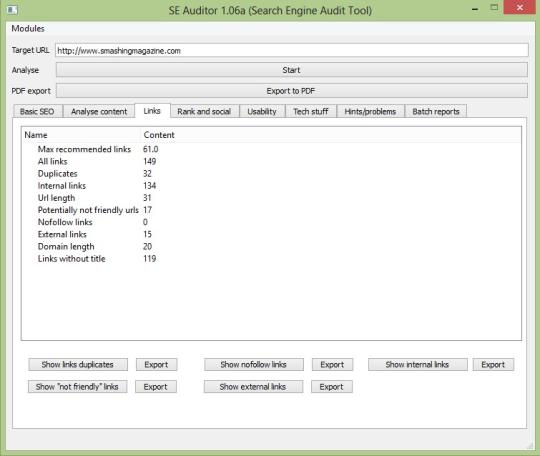
Task: Open the Modules menu
Action: pyautogui.click(x=28, y=29)
